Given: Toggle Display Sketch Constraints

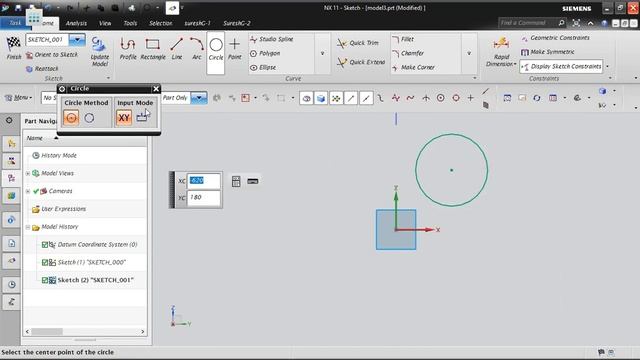Looking at the screenshot, I should [x=562, y=66].
